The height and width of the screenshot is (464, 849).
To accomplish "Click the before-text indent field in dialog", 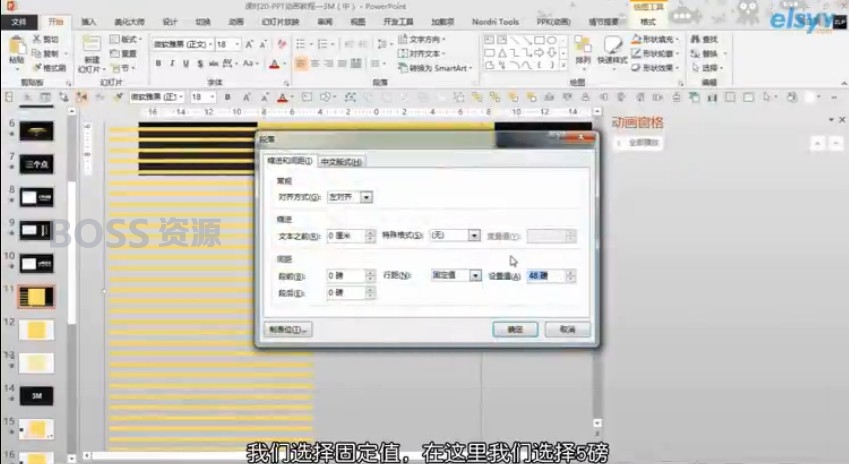I will pyautogui.click(x=347, y=236).
